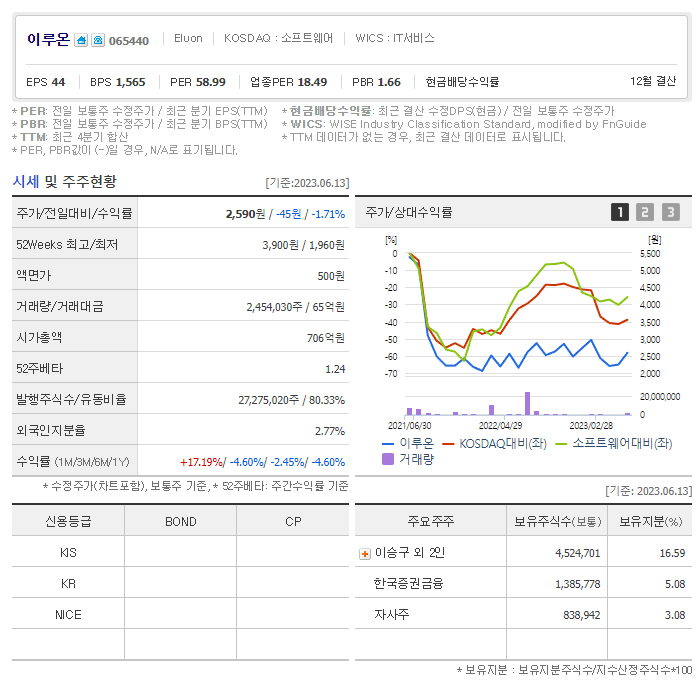Click the PBR 1.66 value
The height and width of the screenshot is (689, 700).
click(376, 82)
